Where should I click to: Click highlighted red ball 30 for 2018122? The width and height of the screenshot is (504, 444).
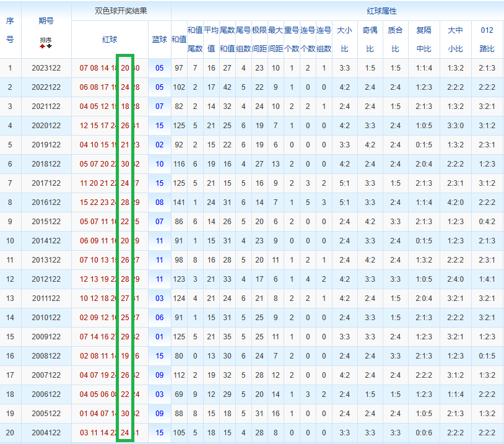(x=125, y=164)
